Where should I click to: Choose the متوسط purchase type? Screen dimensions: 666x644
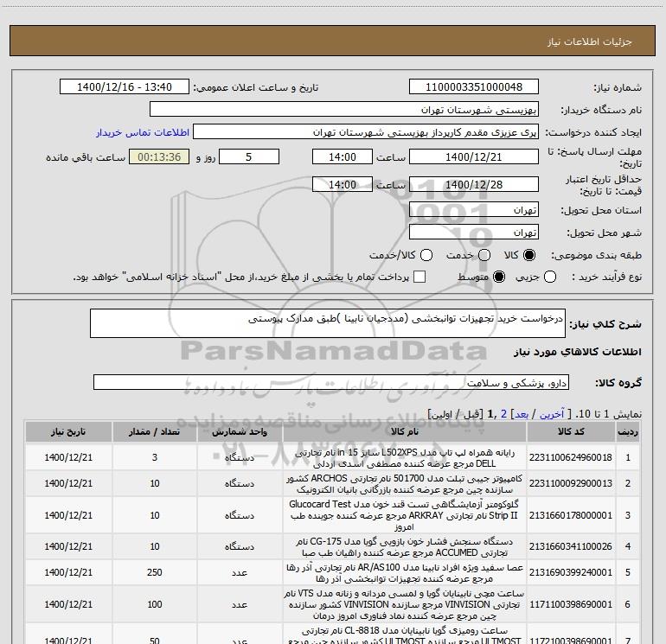click(x=499, y=277)
